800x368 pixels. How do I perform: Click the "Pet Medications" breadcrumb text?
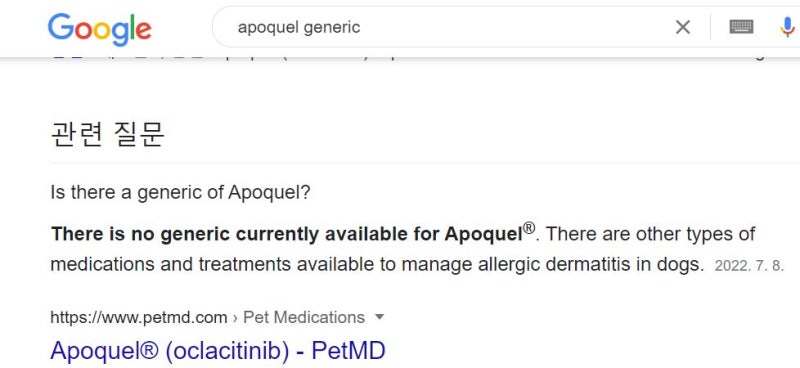click(x=304, y=317)
